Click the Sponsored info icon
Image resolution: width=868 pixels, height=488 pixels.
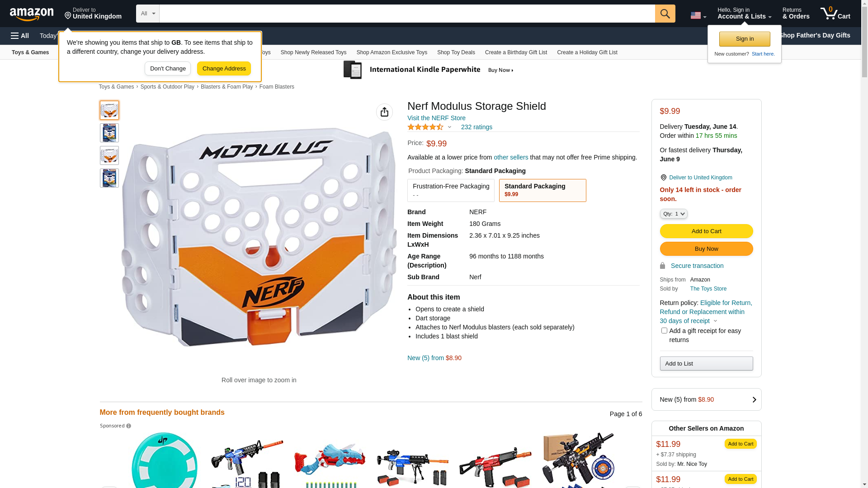(x=128, y=426)
